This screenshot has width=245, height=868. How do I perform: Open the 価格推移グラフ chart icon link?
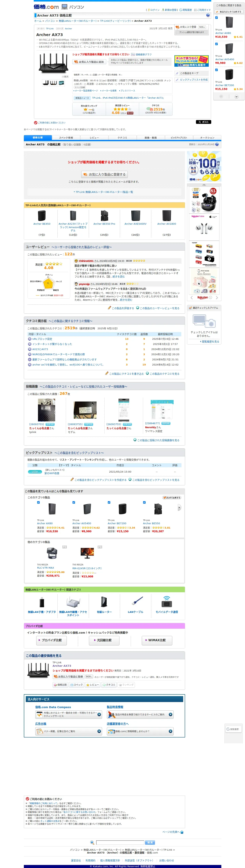click(x=141, y=54)
